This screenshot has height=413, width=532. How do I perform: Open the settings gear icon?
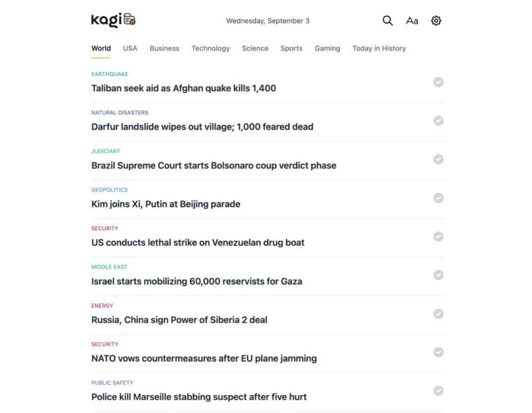[436, 21]
